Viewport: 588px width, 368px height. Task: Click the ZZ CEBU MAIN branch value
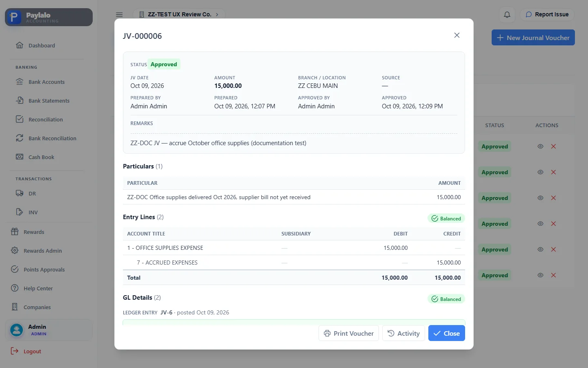pos(318,86)
